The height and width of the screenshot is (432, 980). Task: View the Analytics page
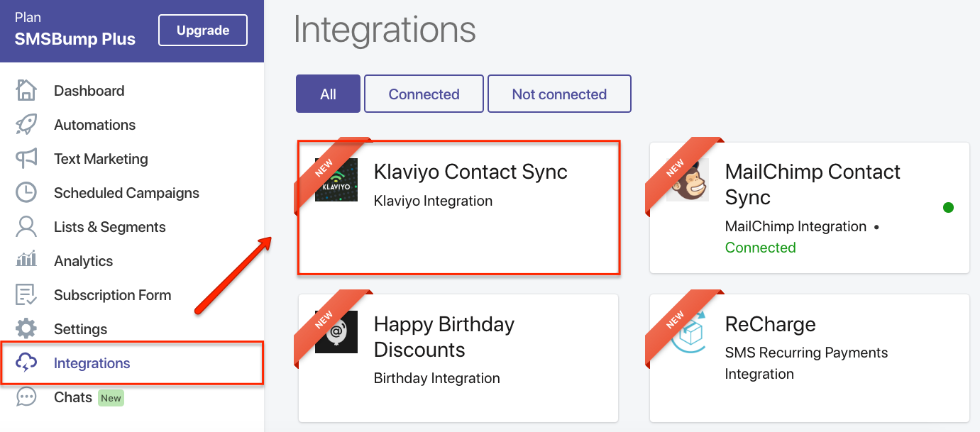(x=83, y=261)
